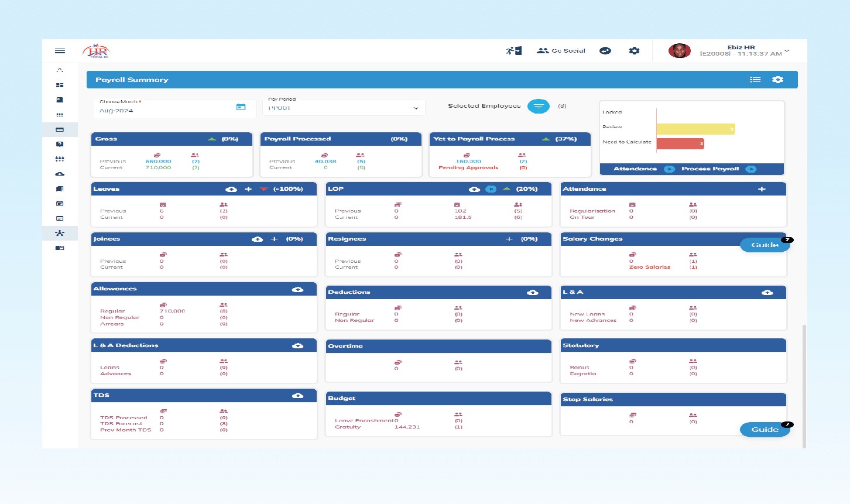Image resolution: width=850 pixels, height=504 pixels.
Task: Open list view icon in Payroll Summary bar
Action: click(755, 80)
